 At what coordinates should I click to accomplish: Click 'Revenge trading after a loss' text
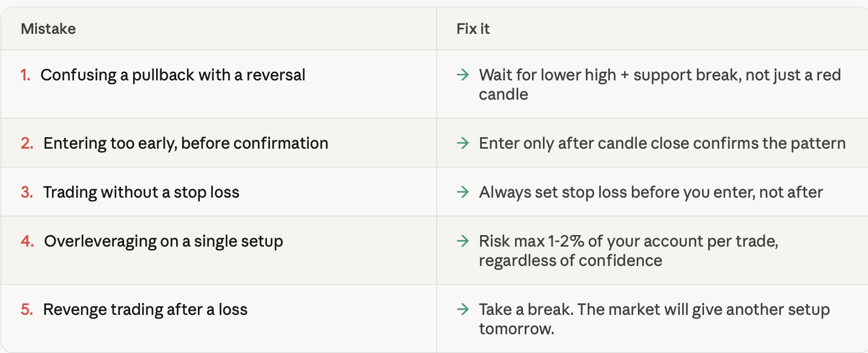point(145,309)
